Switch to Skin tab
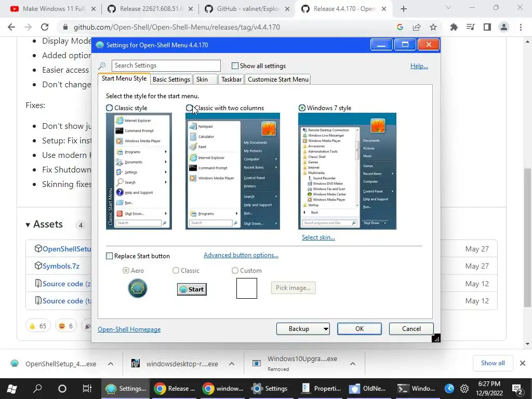532x399 pixels. coord(205,79)
